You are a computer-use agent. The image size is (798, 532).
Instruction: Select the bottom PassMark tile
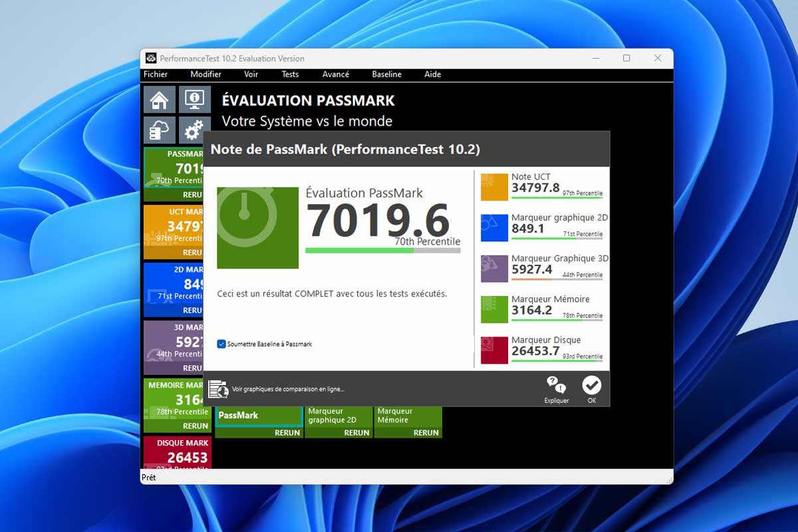(x=259, y=416)
